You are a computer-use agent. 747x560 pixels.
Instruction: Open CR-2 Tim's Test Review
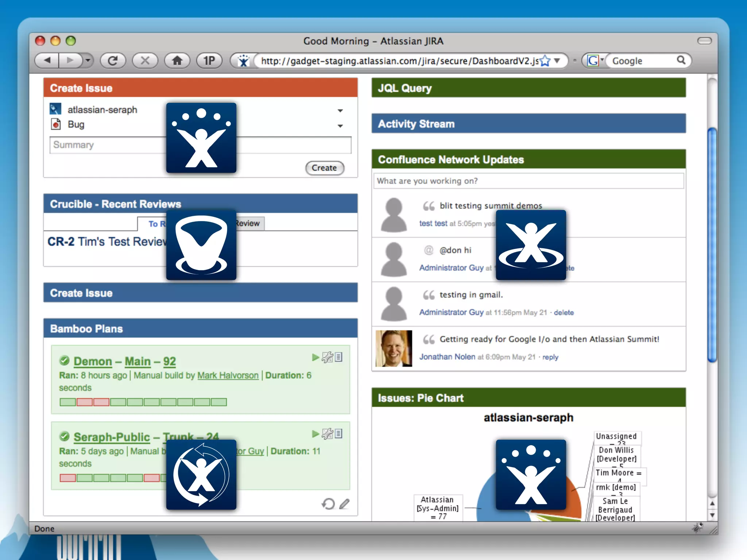pos(107,241)
